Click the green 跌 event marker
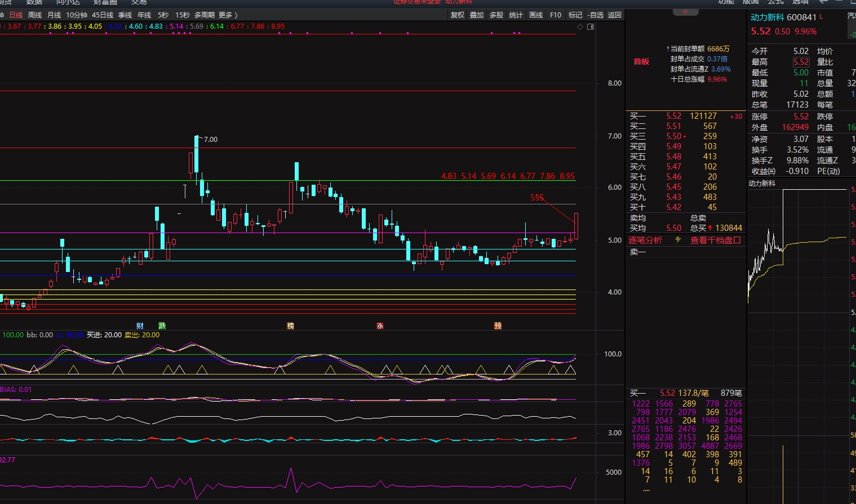 point(162,325)
